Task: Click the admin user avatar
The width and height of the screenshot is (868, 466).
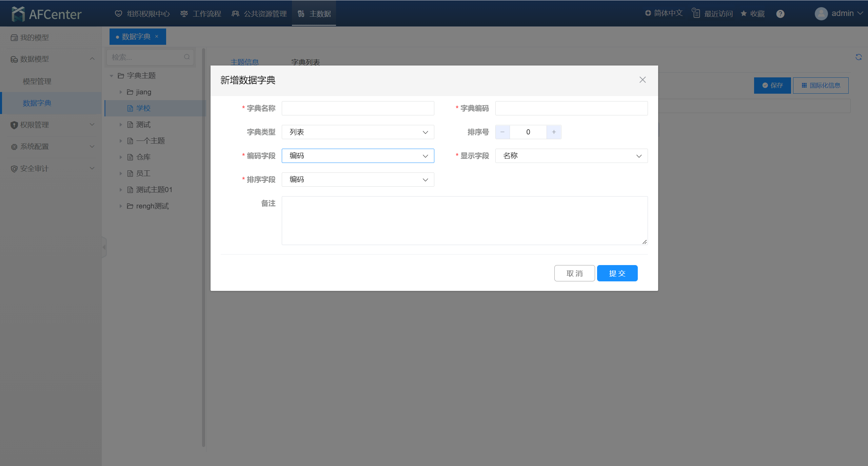Action: (821, 14)
